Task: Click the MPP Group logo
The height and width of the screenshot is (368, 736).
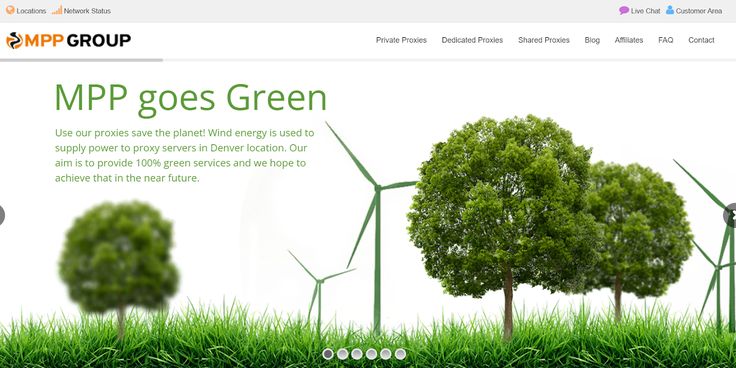Action: click(69, 40)
